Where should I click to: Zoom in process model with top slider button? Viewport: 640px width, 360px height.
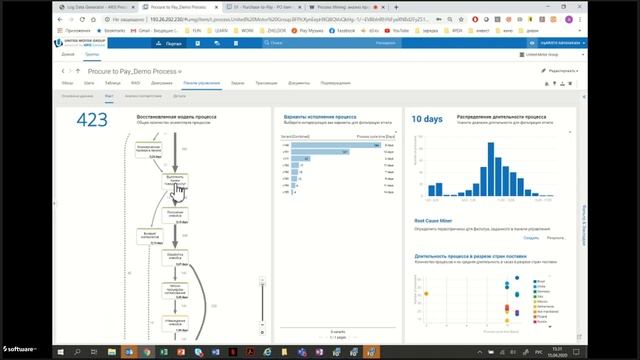(262, 279)
